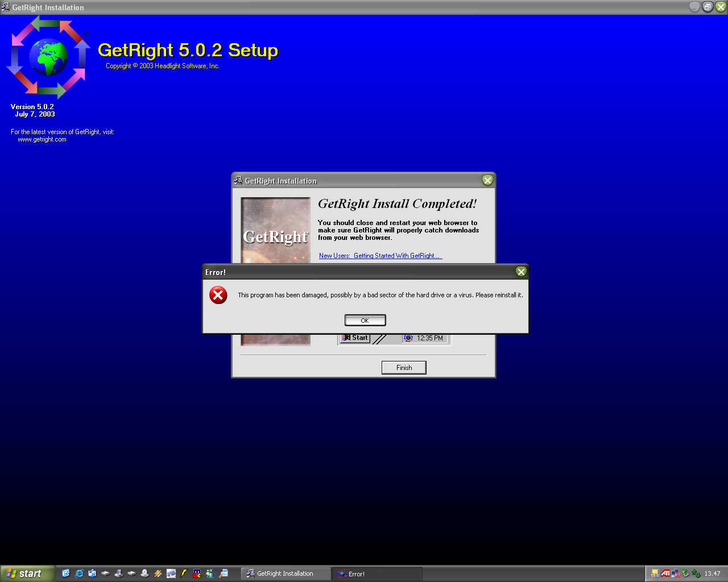This screenshot has width=728, height=582.
Task: Launch the yellow lightning bolt quick launch icon
Action: click(184, 573)
